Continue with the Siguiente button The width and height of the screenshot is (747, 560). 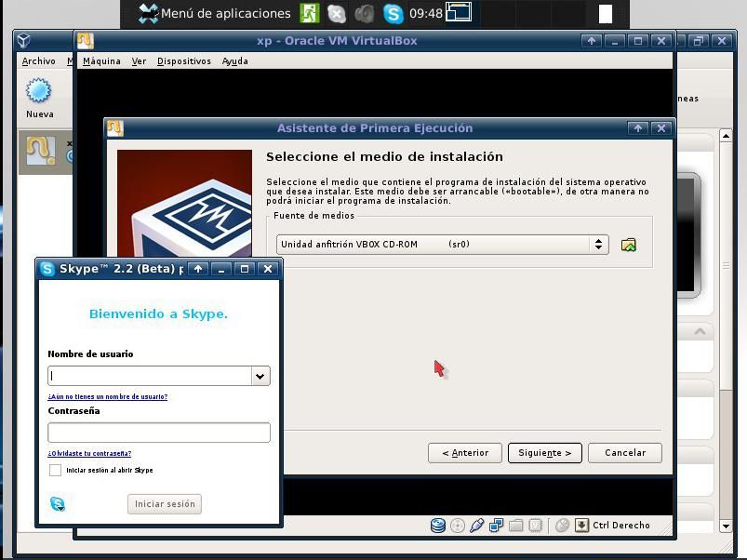click(x=544, y=453)
